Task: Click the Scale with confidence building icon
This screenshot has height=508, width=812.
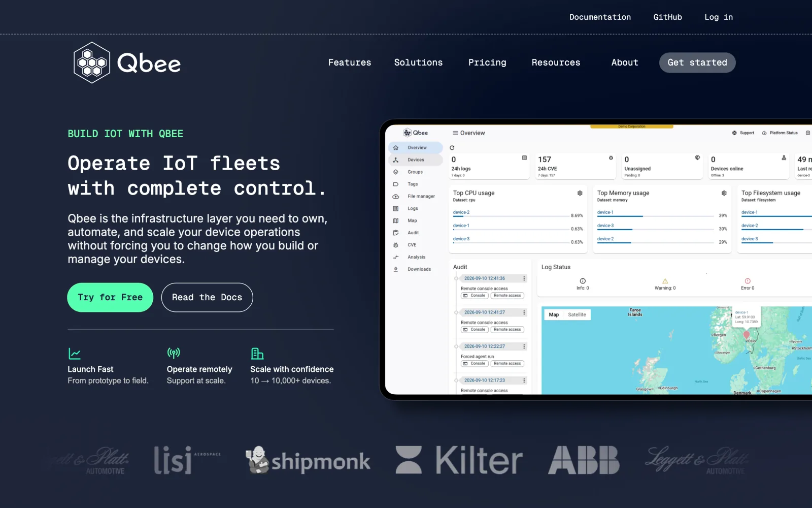Action: click(x=257, y=354)
